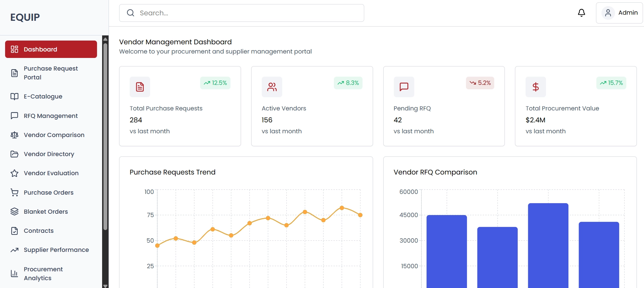
Task: Click the Pending RFQ message icon
Action: tap(404, 87)
